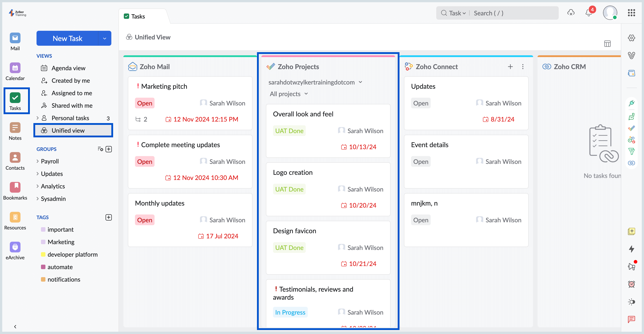Expand the Payroll group
The width and height of the screenshot is (644, 334).
tap(50, 161)
